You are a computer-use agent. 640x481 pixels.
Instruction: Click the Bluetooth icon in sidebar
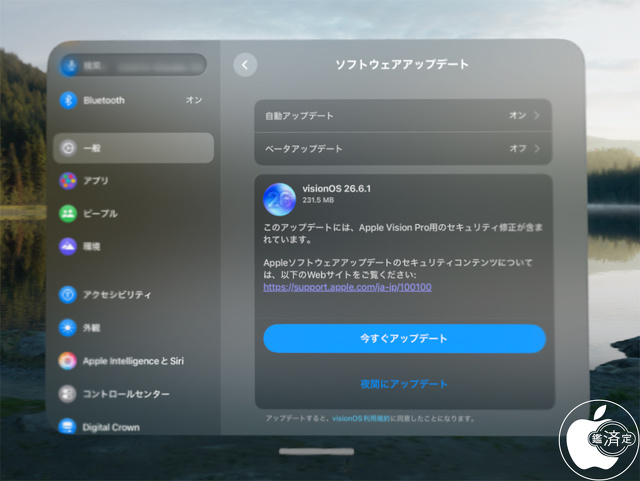click(68, 100)
